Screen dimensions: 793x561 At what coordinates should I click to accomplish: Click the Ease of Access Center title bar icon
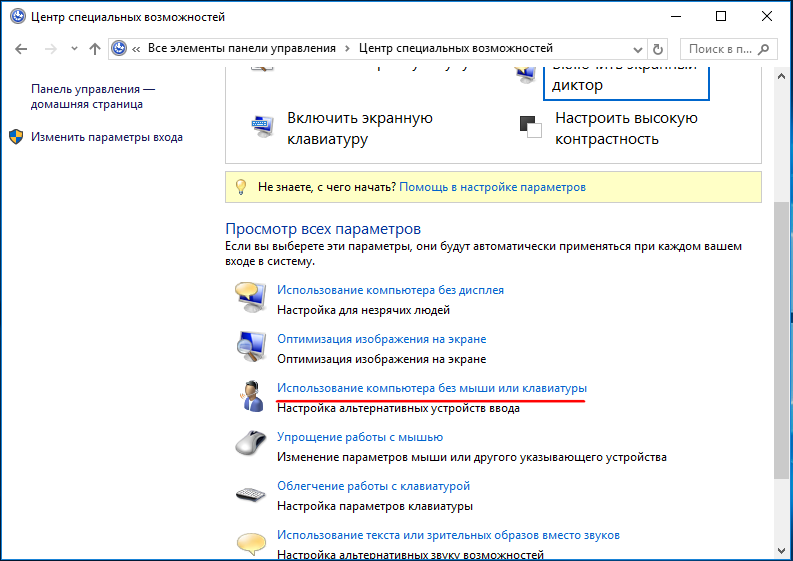point(17,17)
